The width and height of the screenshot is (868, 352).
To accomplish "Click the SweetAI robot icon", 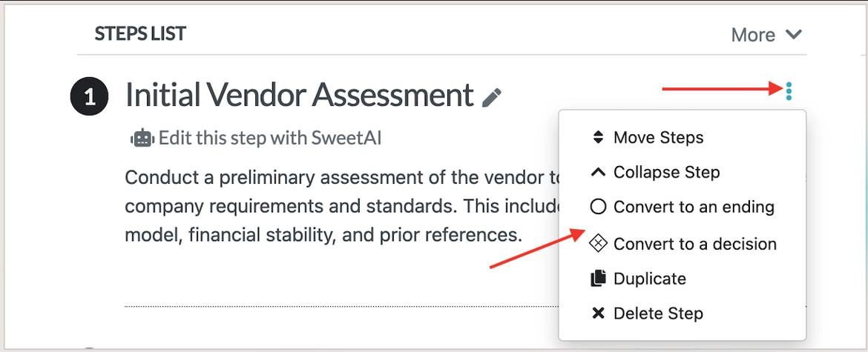I will 143,138.
